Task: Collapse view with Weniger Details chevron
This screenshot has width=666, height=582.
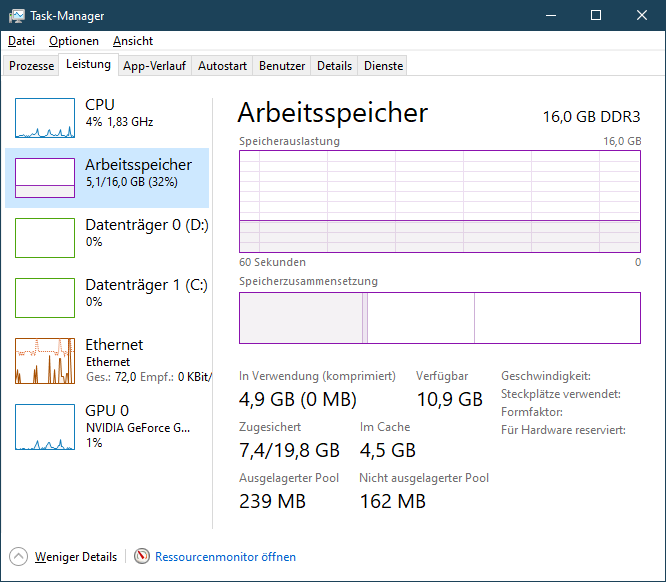Action: 19,557
